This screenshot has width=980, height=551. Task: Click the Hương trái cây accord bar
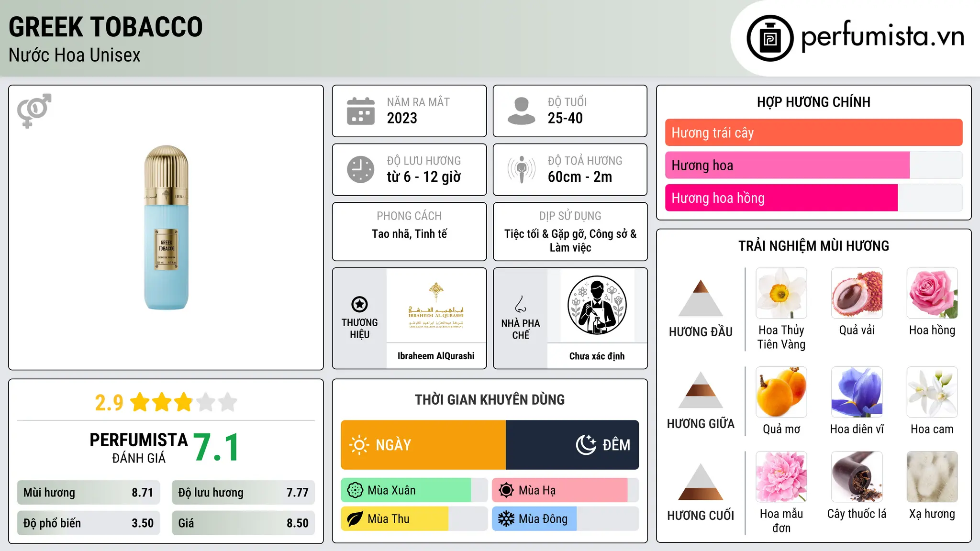pyautogui.click(x=813, y=132)
